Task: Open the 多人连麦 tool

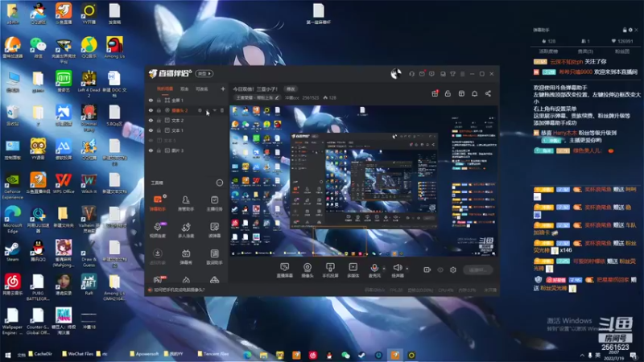Action: [186, 230]
